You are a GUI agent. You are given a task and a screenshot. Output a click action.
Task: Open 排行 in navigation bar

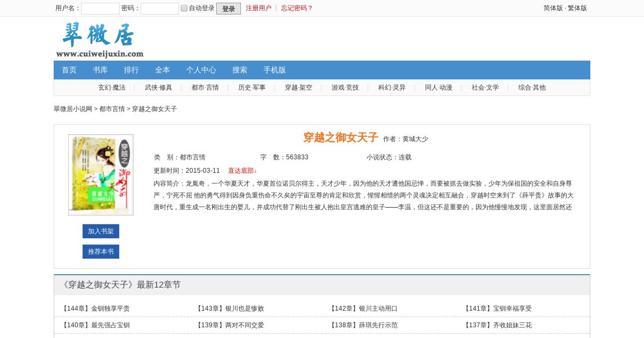(x=131, y=70)
